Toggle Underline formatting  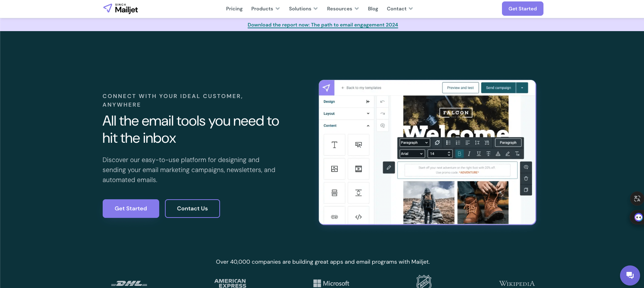click(x=479, y=153)
